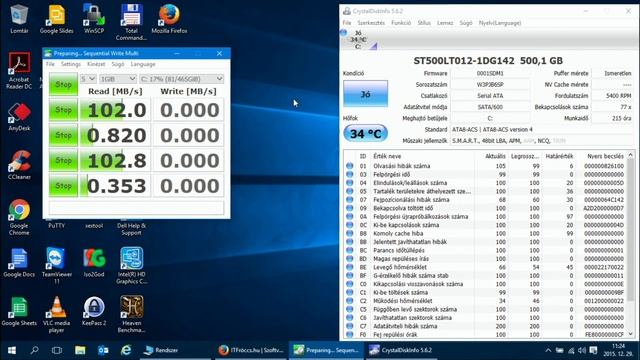Select the Total Commander desktop icon
Viewport: 640px width, 360px height.
(131, 22)
